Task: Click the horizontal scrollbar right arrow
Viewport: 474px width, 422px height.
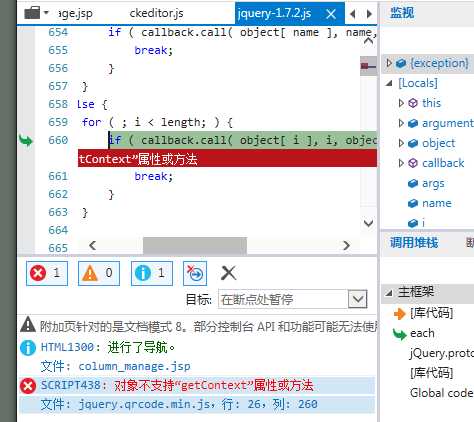Action: tap(346, 245)
